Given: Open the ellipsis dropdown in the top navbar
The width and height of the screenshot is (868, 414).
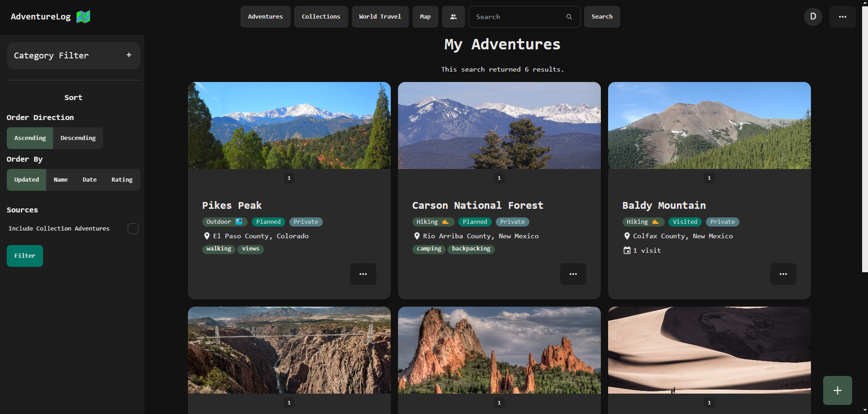Looking at the screenshot, I should click(842, 16).
